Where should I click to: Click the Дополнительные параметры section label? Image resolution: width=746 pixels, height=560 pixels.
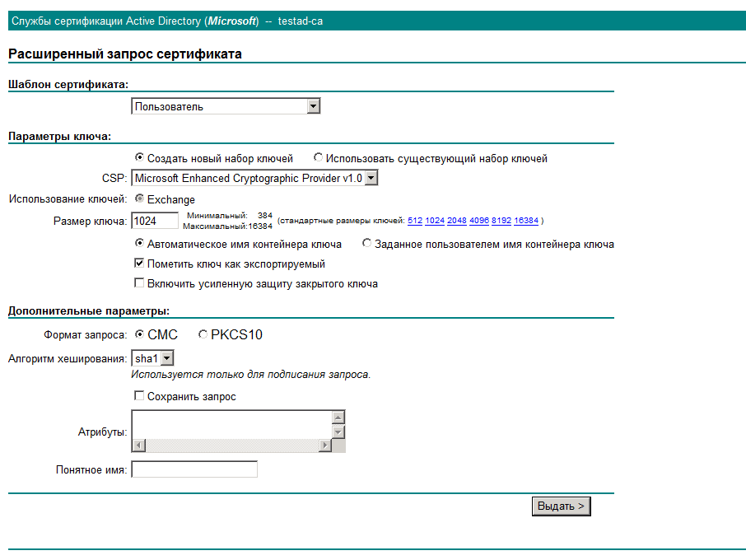(x=89, y=311)
